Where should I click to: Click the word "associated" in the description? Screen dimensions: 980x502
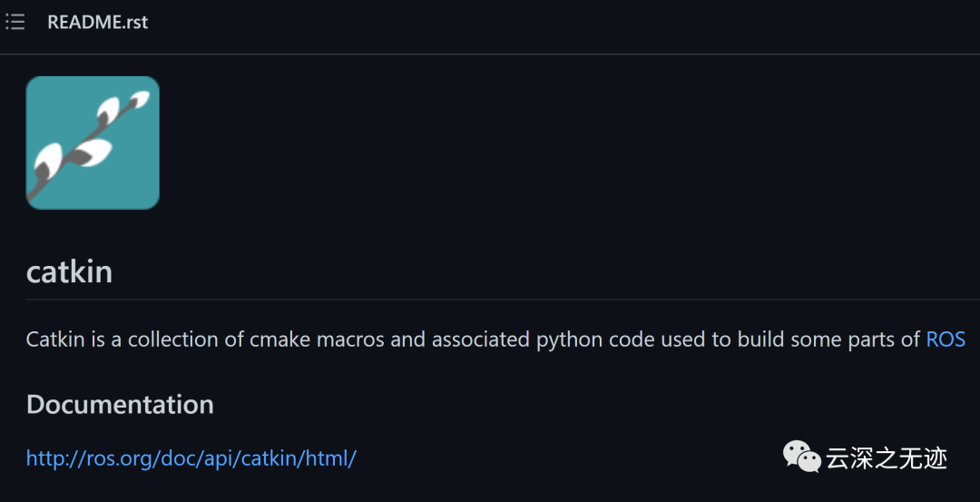click(481, 340)
